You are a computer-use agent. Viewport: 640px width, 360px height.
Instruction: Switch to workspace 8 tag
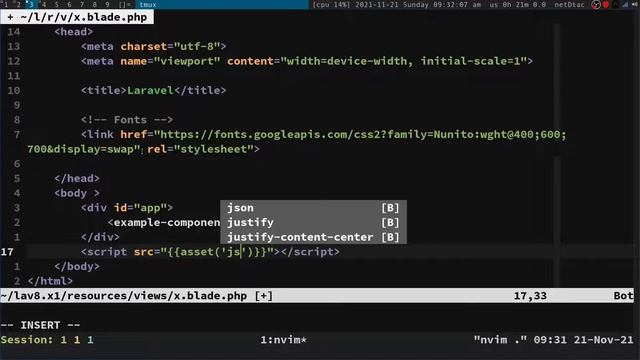94,4
